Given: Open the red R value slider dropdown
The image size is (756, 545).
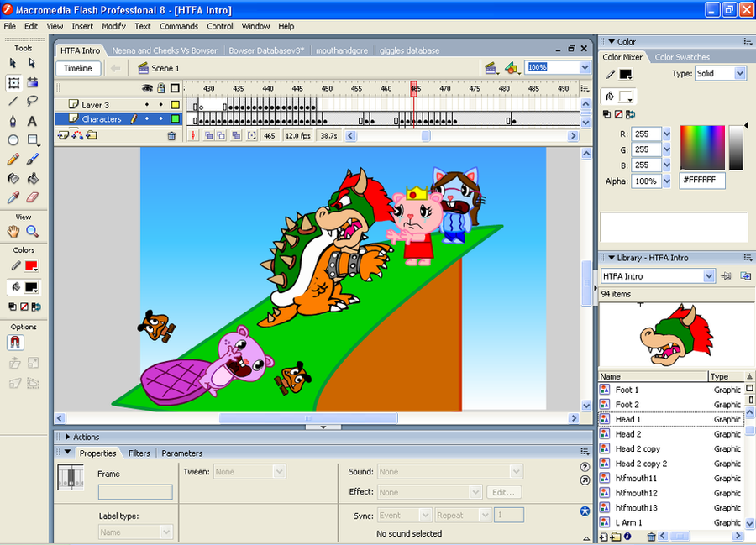Looking at the screenshot, I should tap(667, 134).
